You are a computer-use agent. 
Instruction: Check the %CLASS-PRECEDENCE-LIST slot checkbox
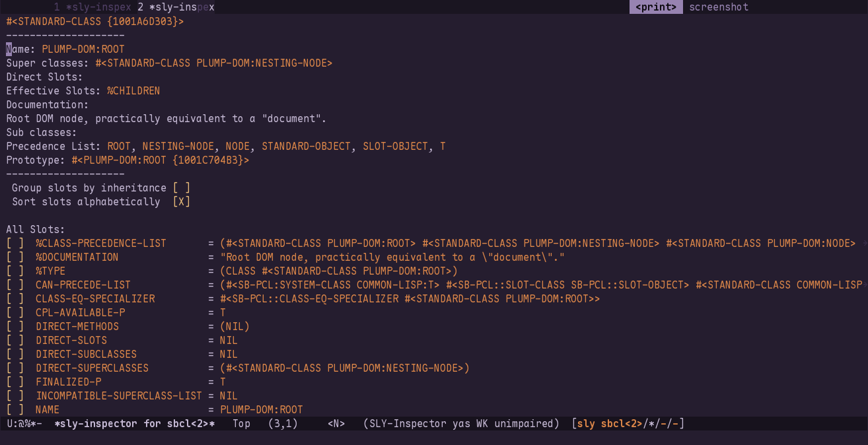click(x=15, y=244)
